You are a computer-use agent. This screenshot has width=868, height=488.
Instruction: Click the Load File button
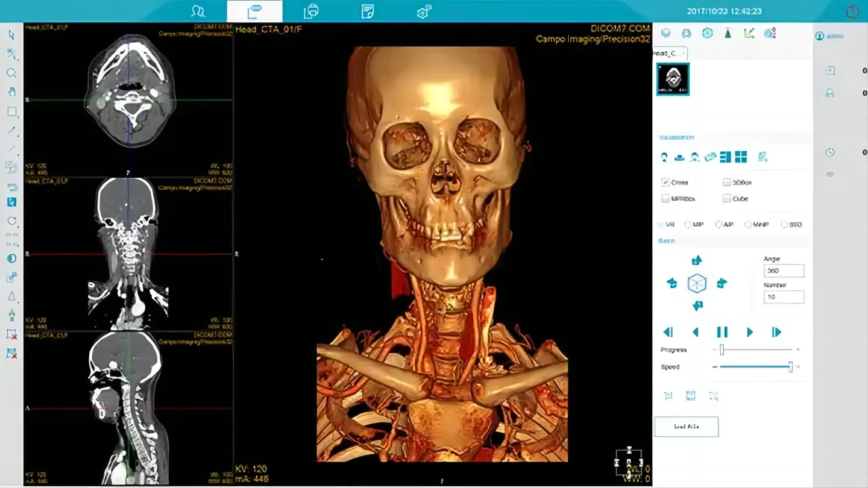pyautogui.click(x=686, y=427)
